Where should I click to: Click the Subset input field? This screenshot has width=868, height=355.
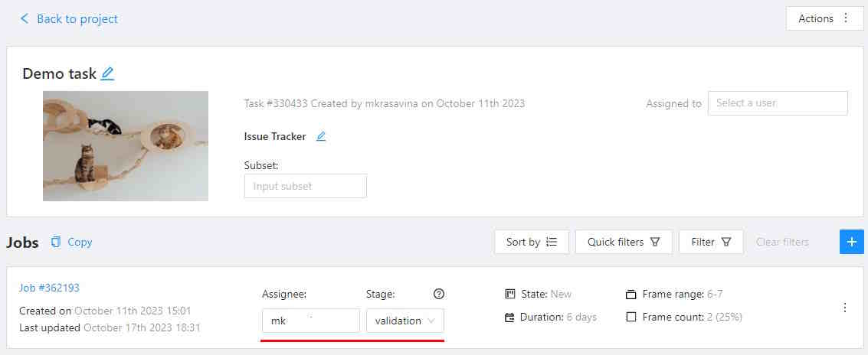pyautogui.click(x=305, y=186)
